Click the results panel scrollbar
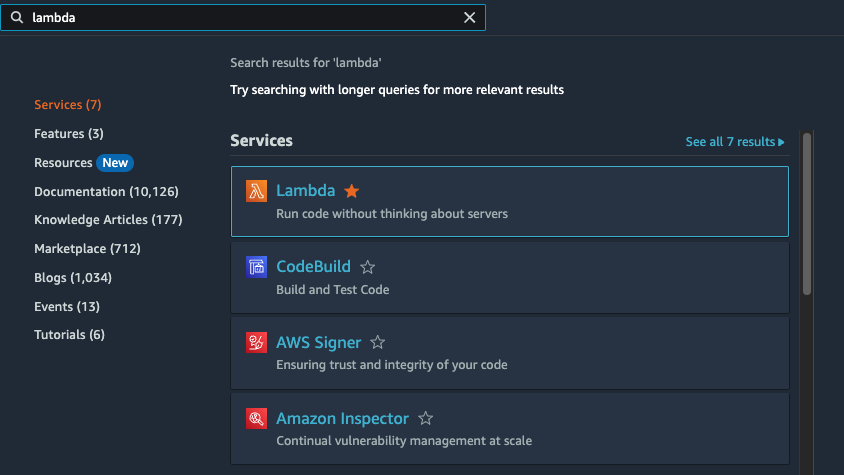Image resolution: width=844 pixels, height=475 pixels. click(x=806, y=213)
